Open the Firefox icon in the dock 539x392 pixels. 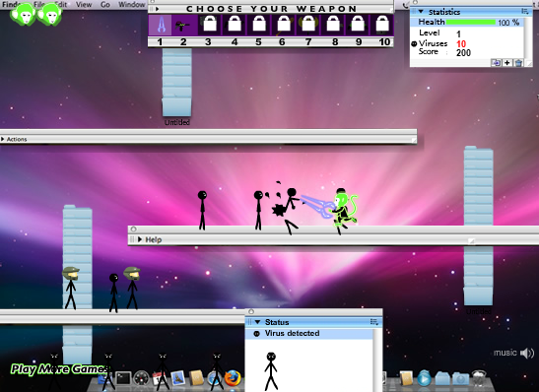tap(233, 378)
